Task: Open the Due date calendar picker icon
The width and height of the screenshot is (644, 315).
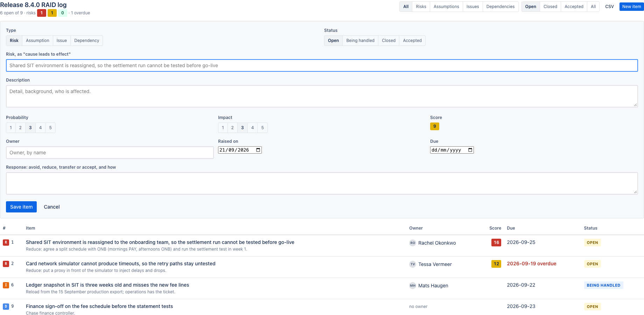Action: tap(470, 150)
